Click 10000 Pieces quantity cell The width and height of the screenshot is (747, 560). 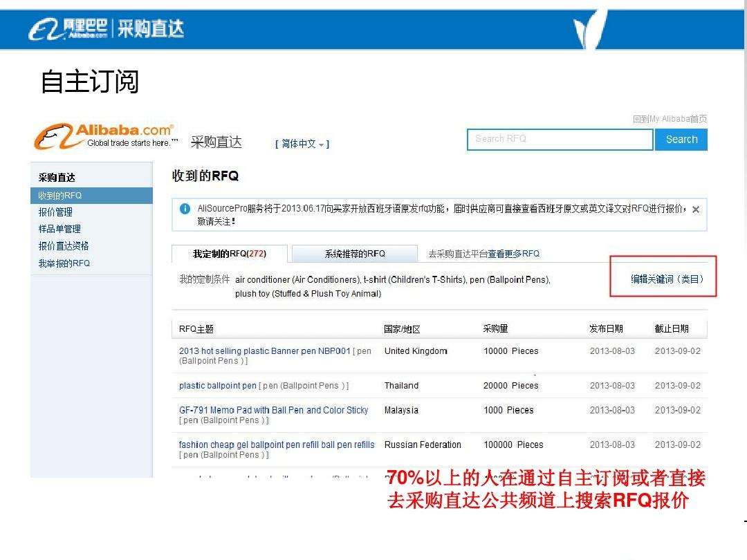(x=510, y=351)
